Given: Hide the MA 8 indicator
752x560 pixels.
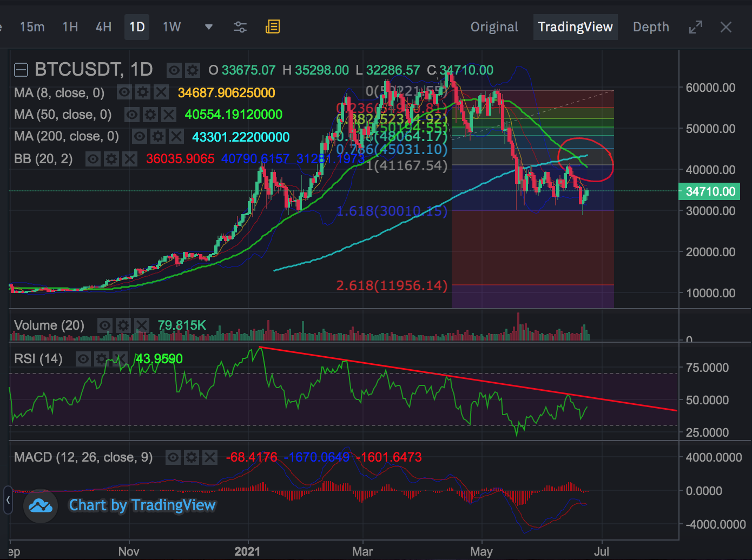Looking at the screenshot, I should pos(124,92).
